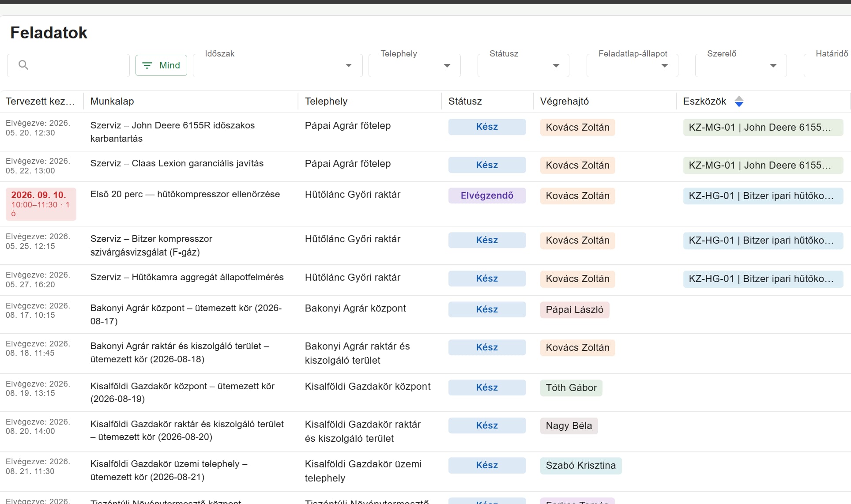851x504 pixels.
Task: Click KZ-MG-01 chip in John Deere 6155R row
Action: (x=763, y=128)
